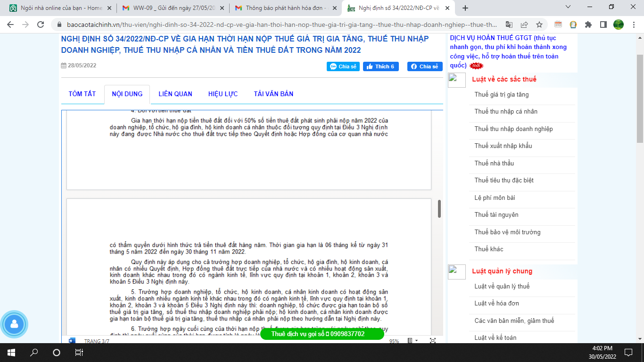
Task: Select the TẢI VĂN BẢN tab
Action: click(273, 94)
